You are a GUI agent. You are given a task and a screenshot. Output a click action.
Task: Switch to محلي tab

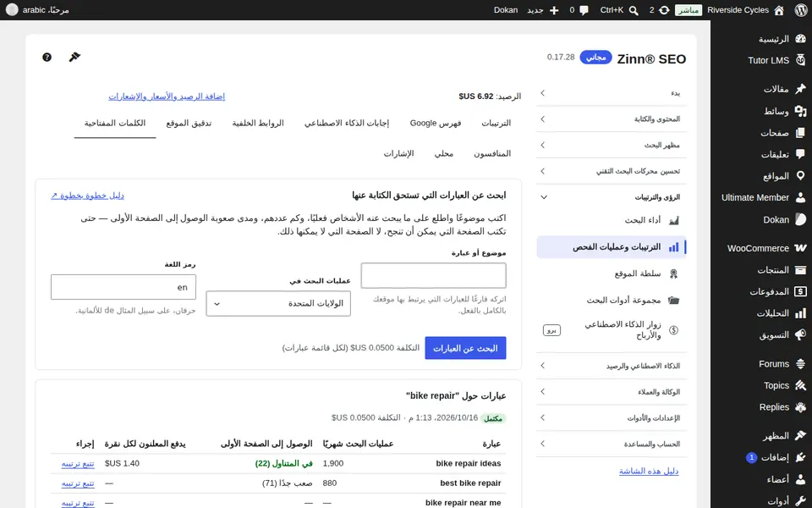444,153
